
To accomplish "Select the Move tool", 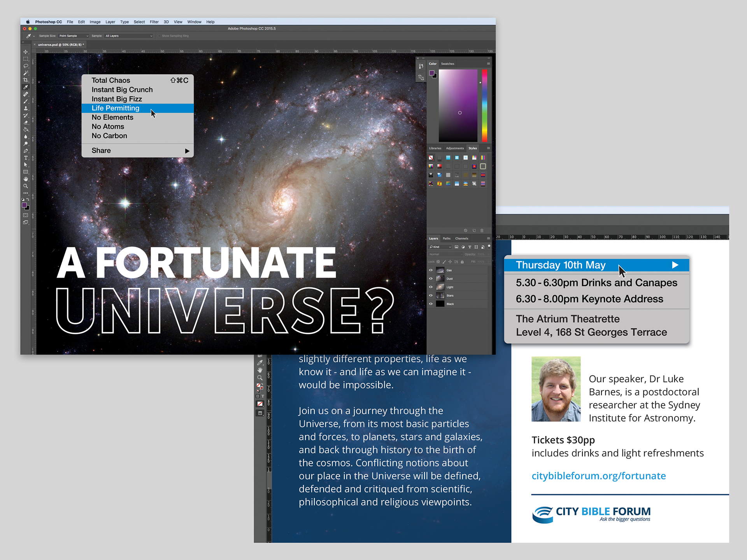I will [x=26, y=52].
